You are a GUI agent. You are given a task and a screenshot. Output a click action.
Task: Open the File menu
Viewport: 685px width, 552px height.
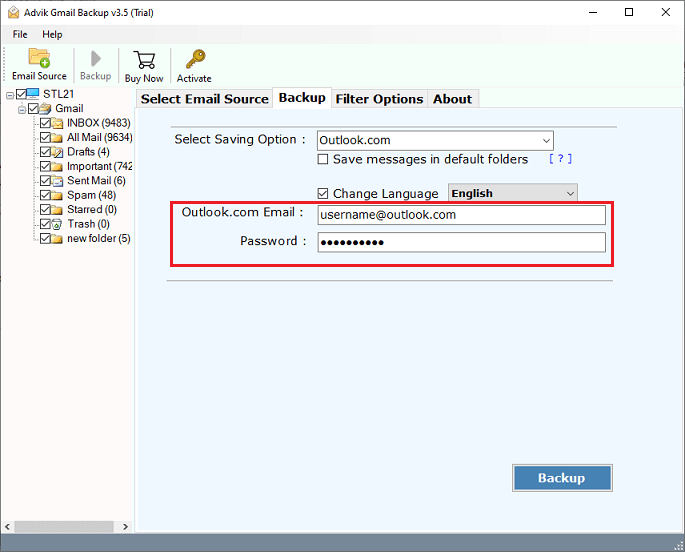[x=20, y=34]
